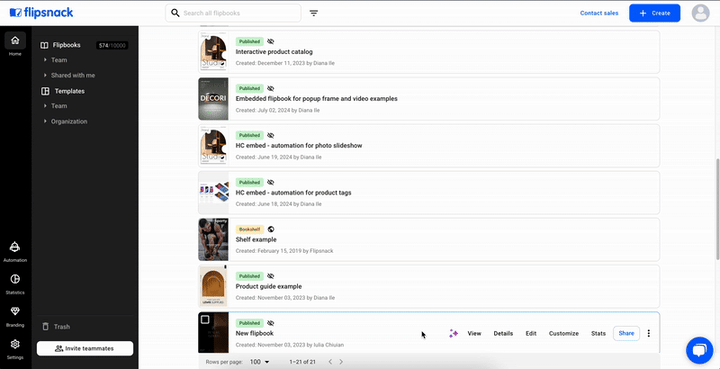Expand Team under Flipbooks
The image size is (720, 369).
45,60
